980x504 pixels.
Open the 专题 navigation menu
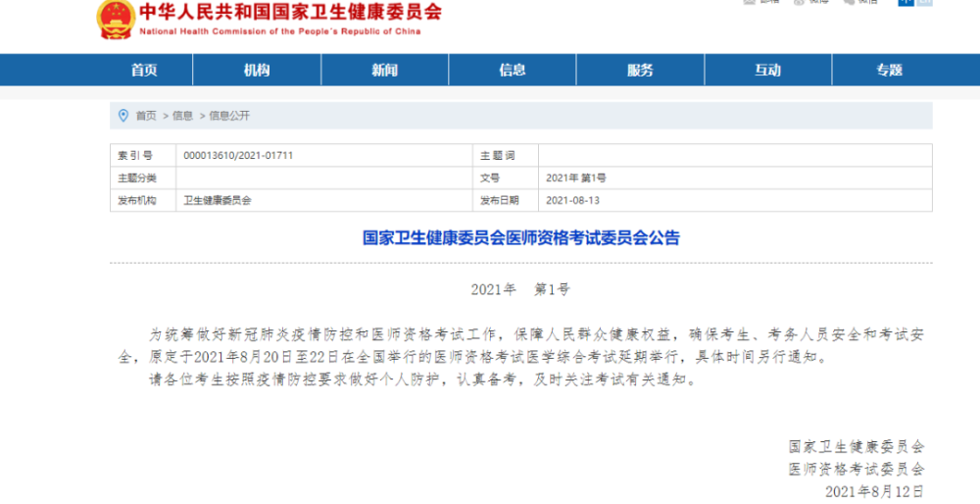tap(890, 70)
